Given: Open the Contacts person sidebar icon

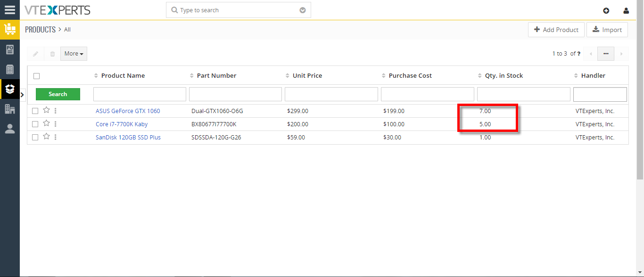Looking at the screenshot, I should point(9,129).
